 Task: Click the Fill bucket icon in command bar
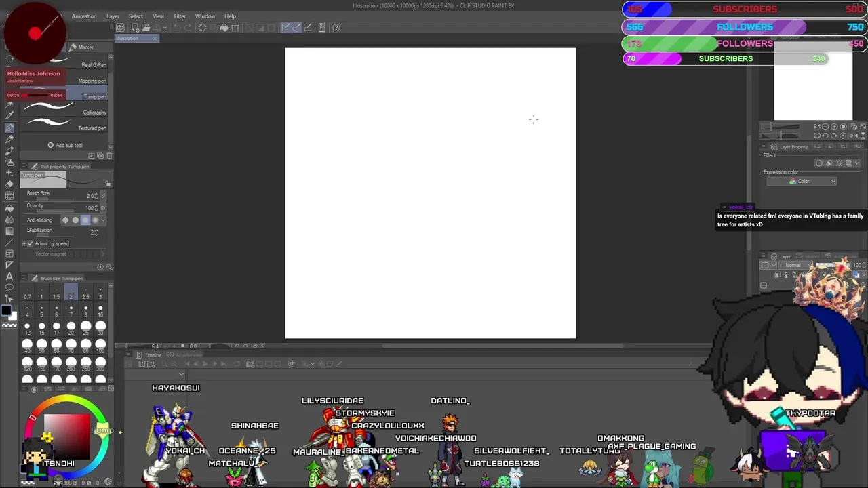224,28
